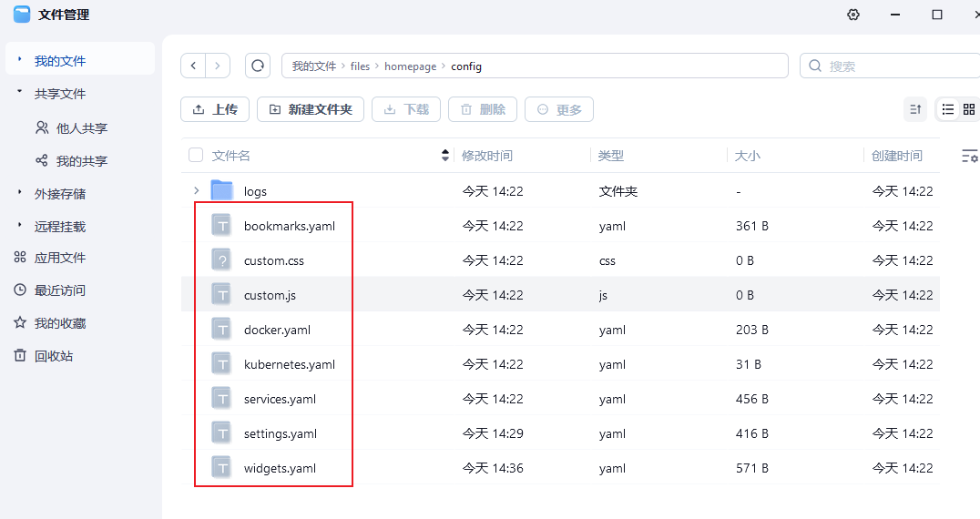The width and height of the screenshot is (980, 519).
Task: Switch to grid view icon
Action: [969, 109]
